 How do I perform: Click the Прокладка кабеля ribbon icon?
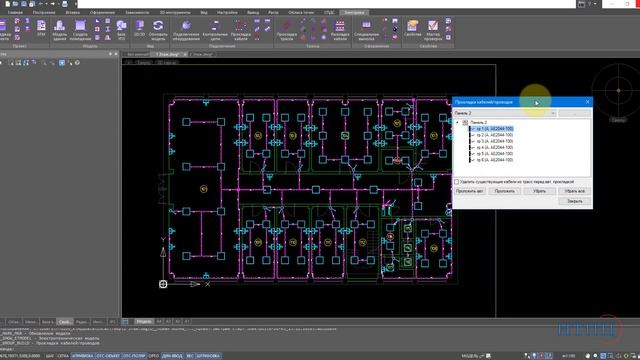pos(241,30)
